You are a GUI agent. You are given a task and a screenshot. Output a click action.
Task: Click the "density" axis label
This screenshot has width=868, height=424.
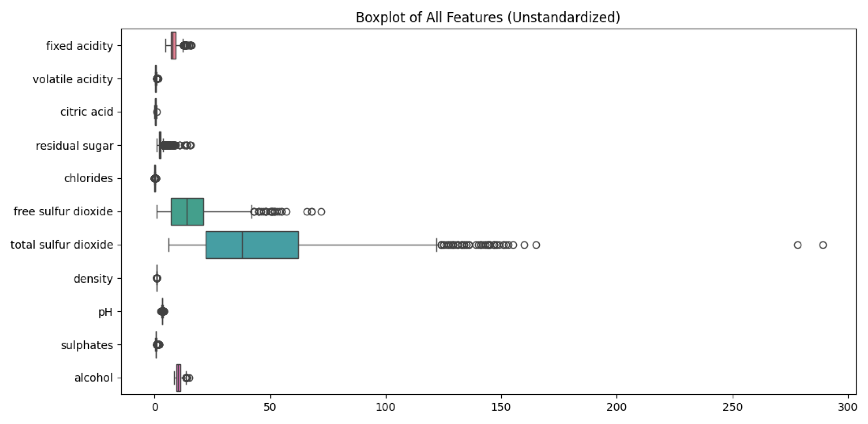coord(93,278)
